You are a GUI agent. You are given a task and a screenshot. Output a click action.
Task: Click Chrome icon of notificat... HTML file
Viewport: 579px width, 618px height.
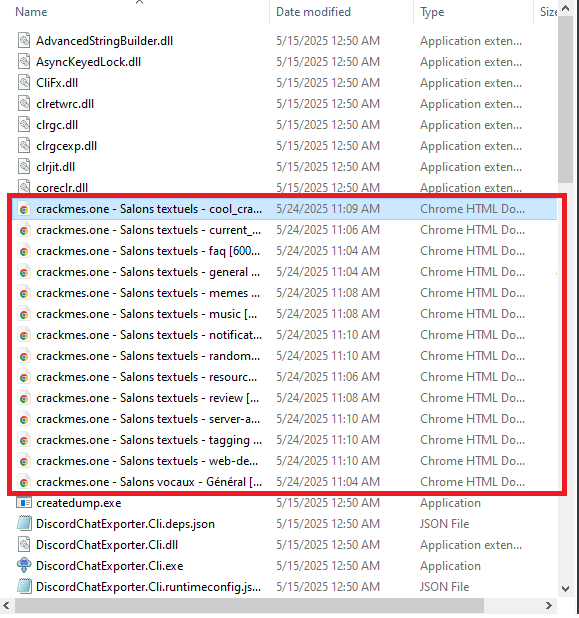(24, 335)
